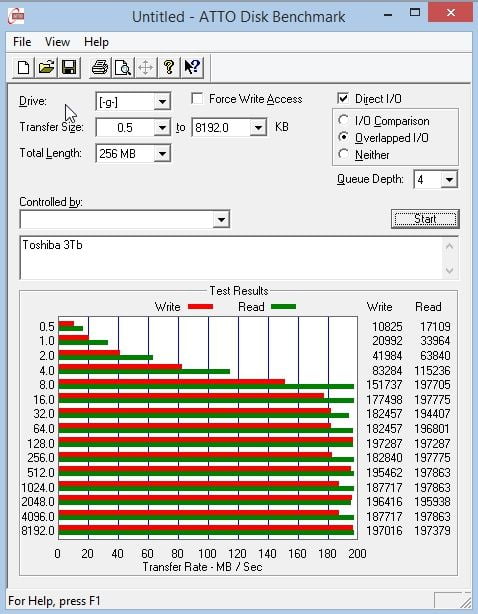Minimize the ATTO Disk Benchmark window
The image size is (478, 614).
(x=388, y=15)
